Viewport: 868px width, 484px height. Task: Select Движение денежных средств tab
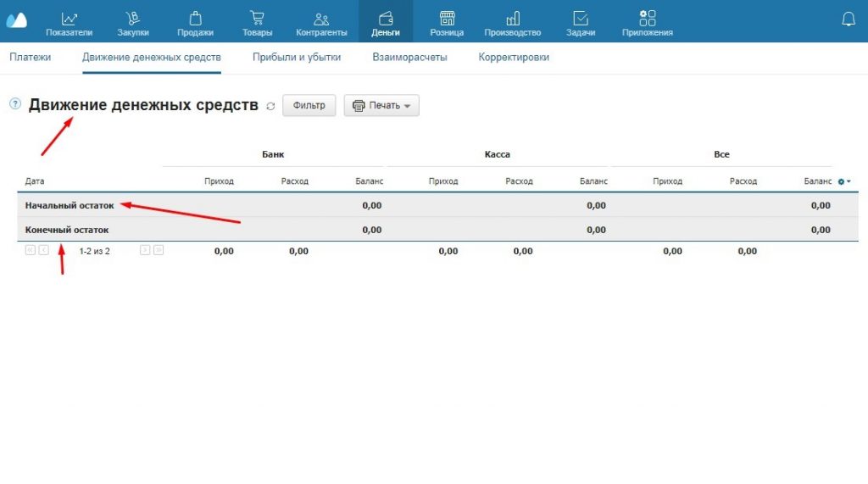[x=152, y=58]
